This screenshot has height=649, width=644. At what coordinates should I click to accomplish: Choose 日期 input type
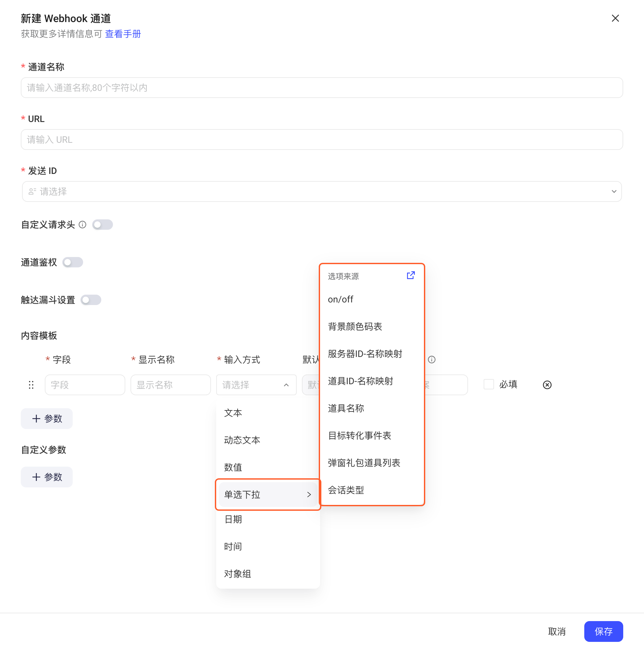coord(268,519)
